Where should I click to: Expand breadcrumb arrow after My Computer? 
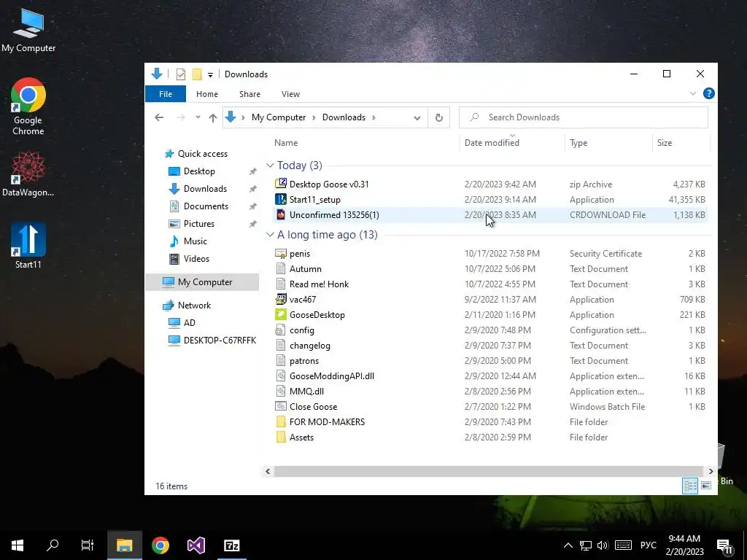(x=314, y=117)
